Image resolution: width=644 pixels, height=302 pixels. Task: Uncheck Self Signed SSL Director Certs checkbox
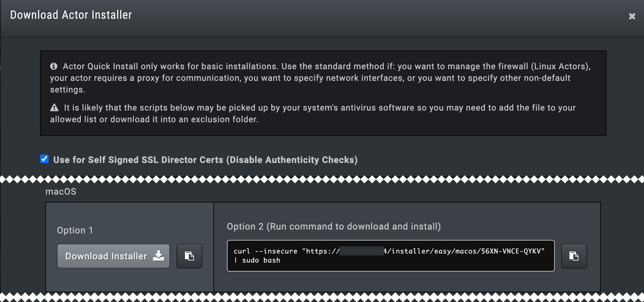44,159
